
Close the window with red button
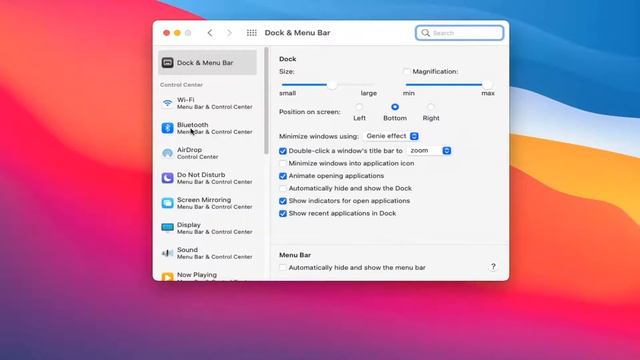[x=166, y=33]
